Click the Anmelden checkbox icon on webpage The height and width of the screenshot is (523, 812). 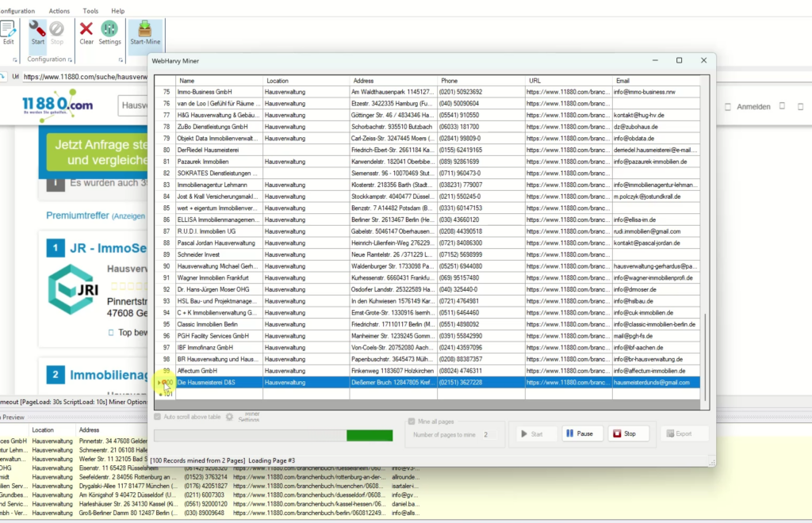tap(728, 107)
